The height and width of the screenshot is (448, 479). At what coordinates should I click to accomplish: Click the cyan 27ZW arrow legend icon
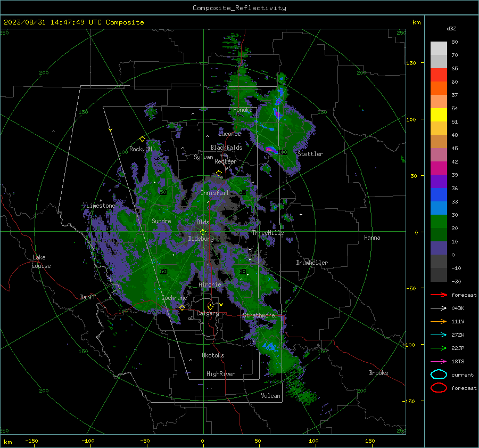439,335
